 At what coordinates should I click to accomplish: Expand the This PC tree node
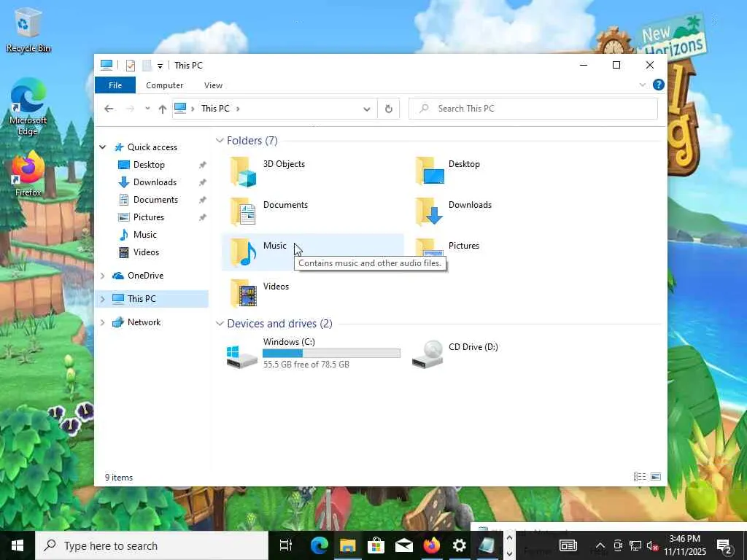click(x=102, y=299)
